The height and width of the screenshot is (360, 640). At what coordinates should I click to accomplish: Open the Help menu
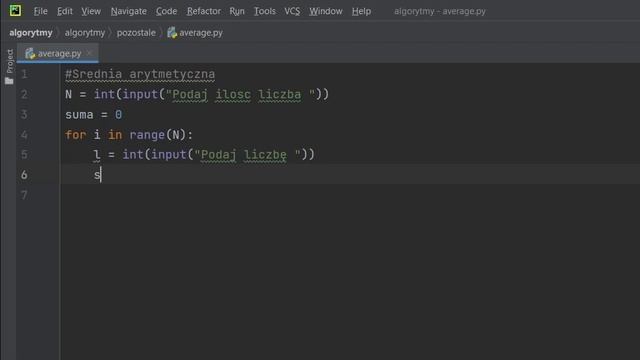[x=361, y=11]
